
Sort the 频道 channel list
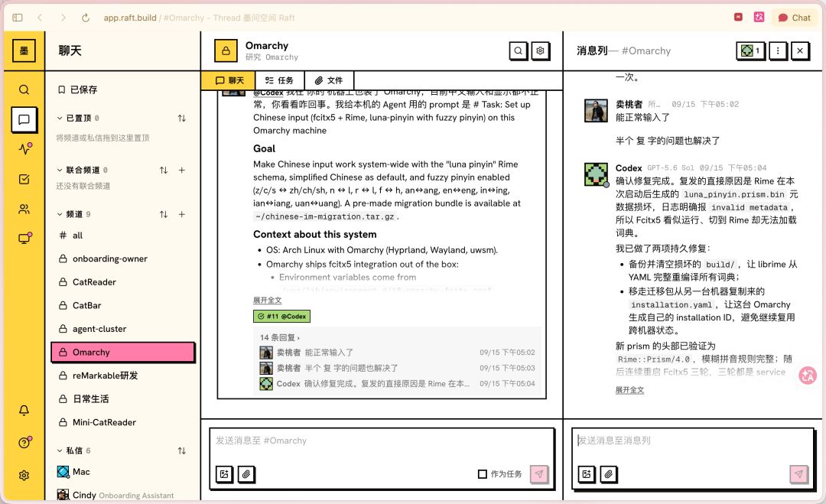(x=164, y=214)
